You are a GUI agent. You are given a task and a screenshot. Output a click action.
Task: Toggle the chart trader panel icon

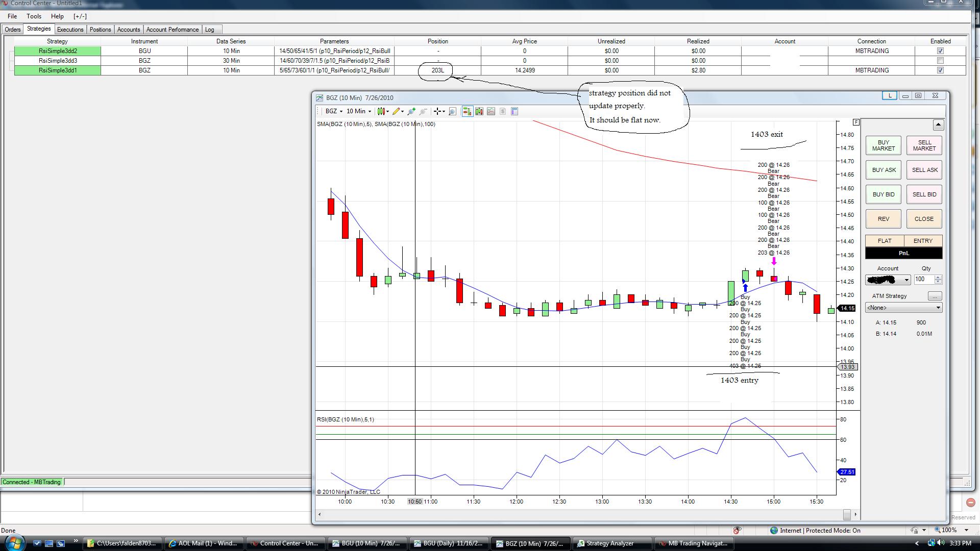coord(467,111)
